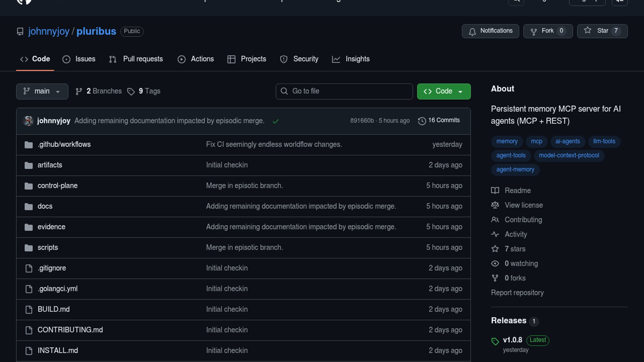Open the control-plane folder

click(57, 186)
